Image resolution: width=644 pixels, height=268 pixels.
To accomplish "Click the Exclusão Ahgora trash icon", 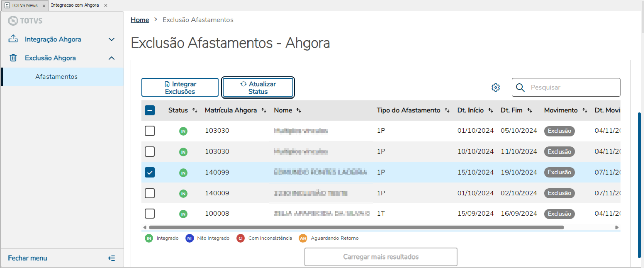I will (x=13, y=58).
